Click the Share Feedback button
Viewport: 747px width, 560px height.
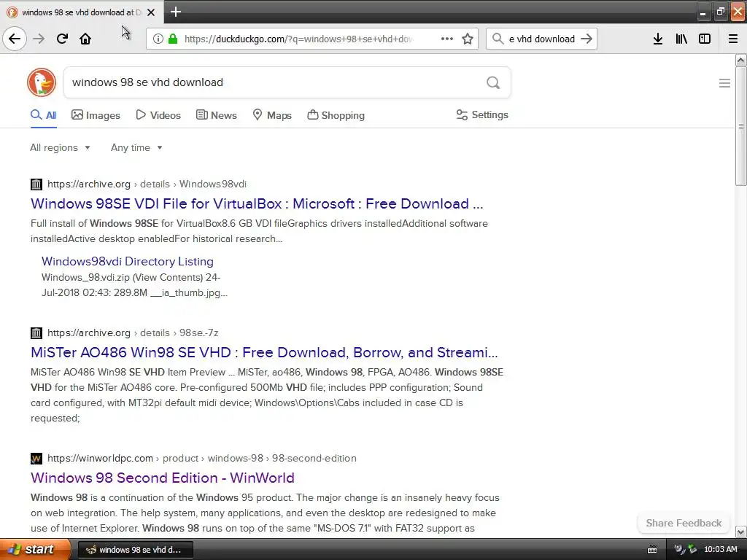(x=684, y=523)
